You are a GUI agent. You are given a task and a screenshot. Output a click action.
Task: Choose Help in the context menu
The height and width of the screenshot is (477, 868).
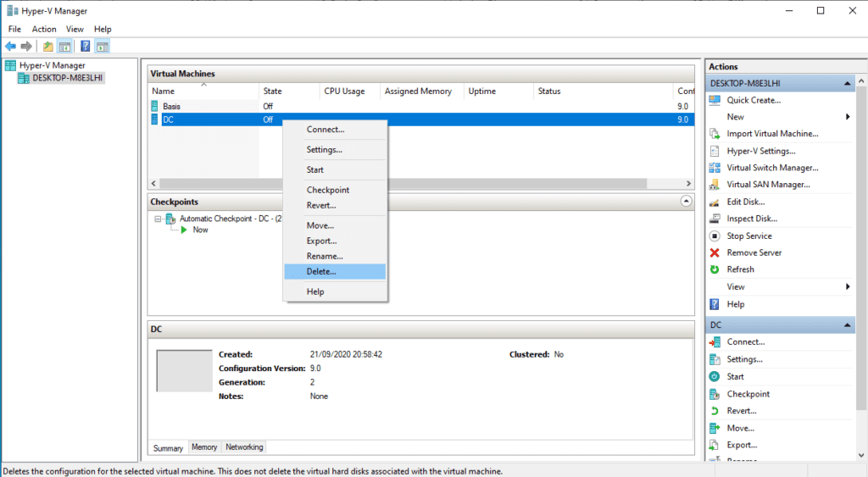click(x=335, y=291)
